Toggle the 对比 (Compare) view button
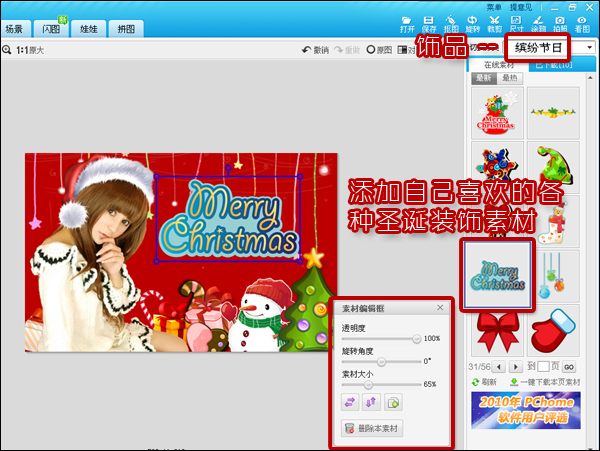Screen dimensions: 600x451 (407, 49)
